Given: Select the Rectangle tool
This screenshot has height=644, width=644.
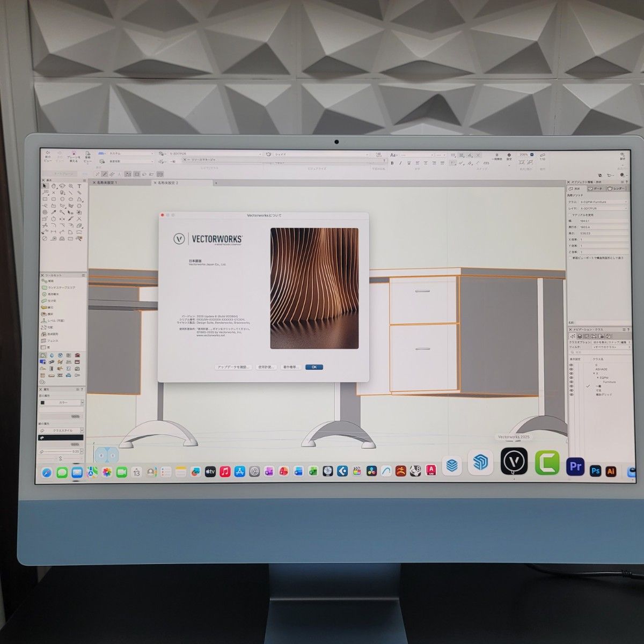Looking at the screenshot, I should 45,199.
